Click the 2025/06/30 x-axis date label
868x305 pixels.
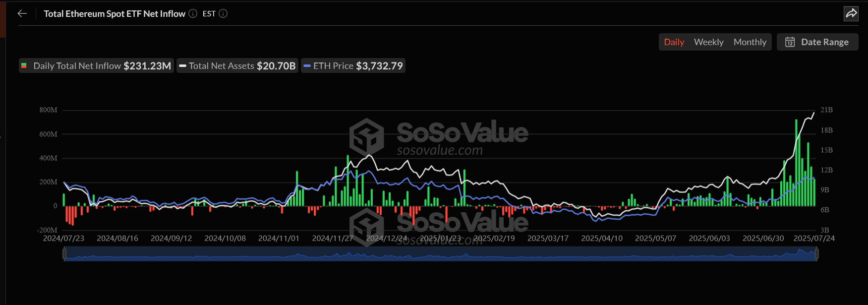point(763,239)
